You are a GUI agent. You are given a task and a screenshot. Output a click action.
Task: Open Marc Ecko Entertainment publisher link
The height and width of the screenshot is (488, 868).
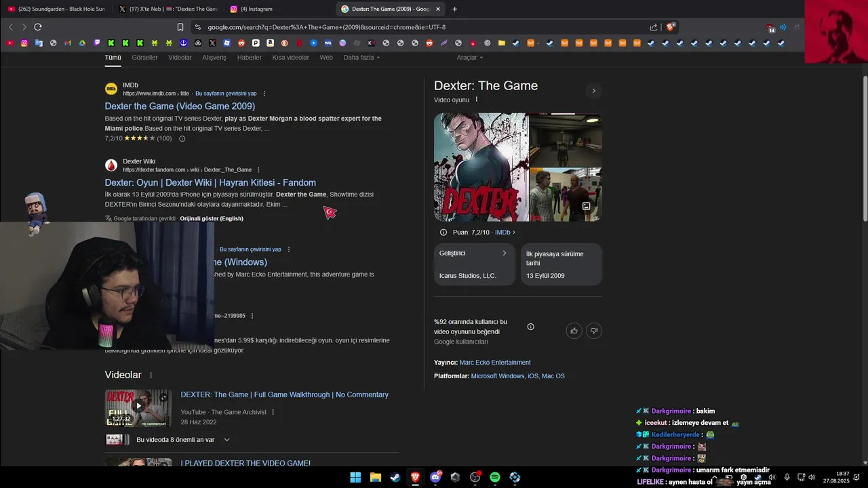click(x=495, y=363)
